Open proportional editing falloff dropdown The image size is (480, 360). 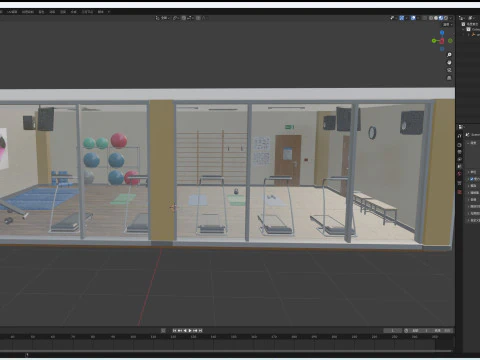pos(204,18)
